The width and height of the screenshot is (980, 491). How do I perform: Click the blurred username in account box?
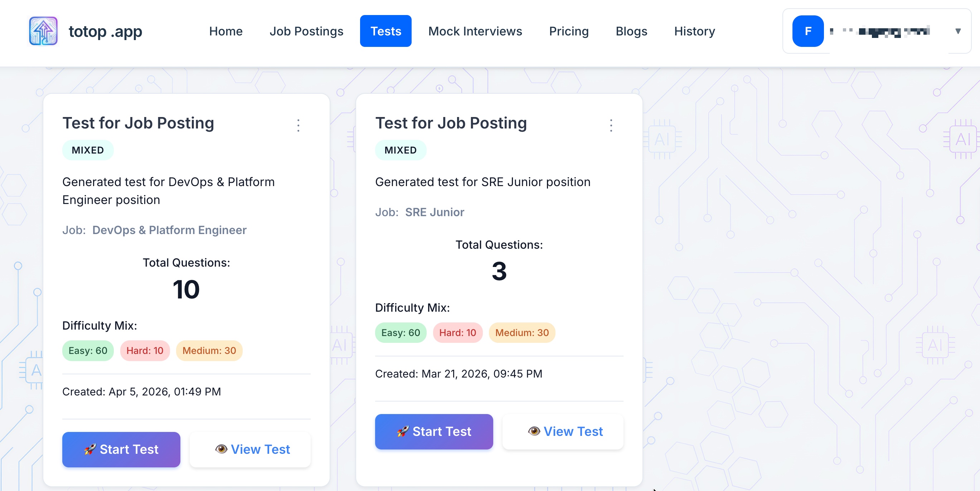pyautogui.click(x=880, y=31)
